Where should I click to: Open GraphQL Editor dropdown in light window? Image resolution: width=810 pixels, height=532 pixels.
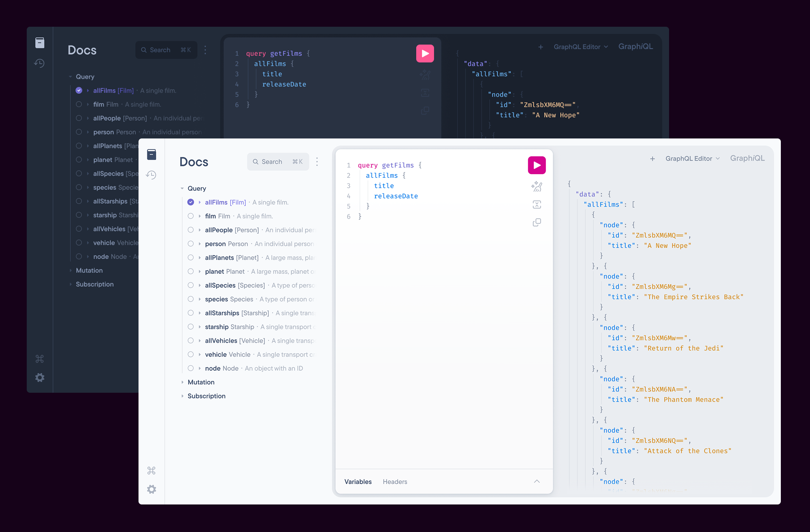point(693,159)
